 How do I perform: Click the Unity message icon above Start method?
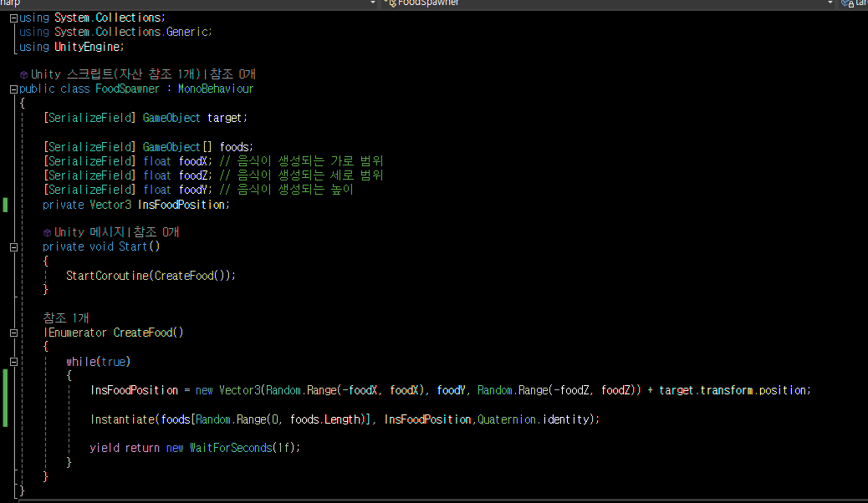47,233
